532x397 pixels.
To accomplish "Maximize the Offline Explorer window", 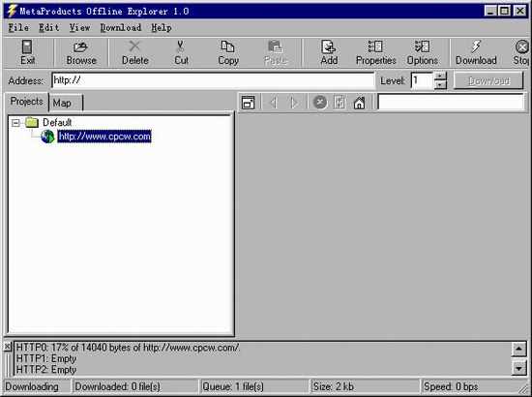I will point(505,11).
